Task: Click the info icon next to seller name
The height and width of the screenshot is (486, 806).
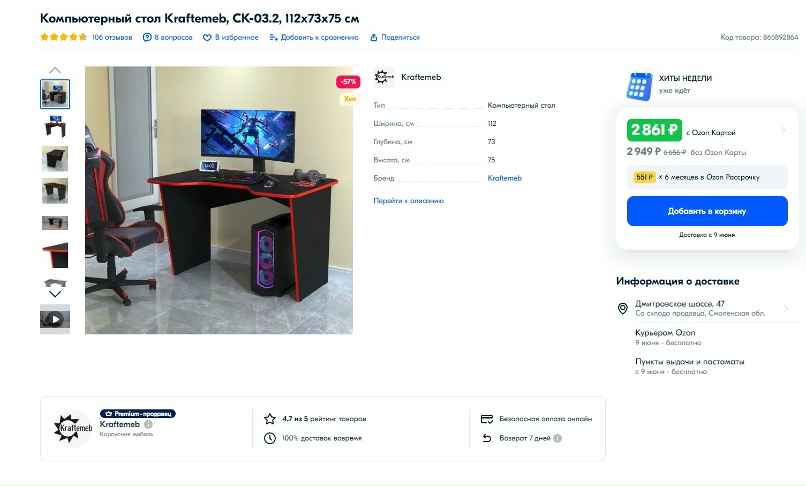Action: [148, 424]
